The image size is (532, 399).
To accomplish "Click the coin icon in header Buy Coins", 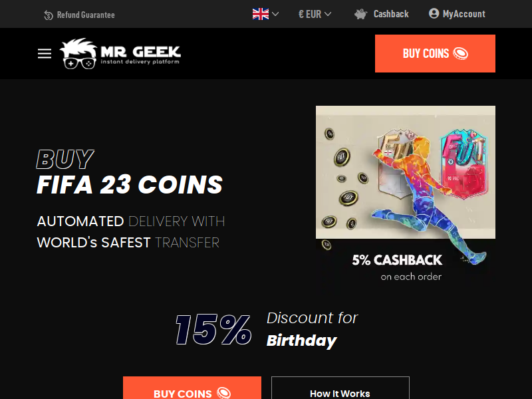I will (461, 54).
